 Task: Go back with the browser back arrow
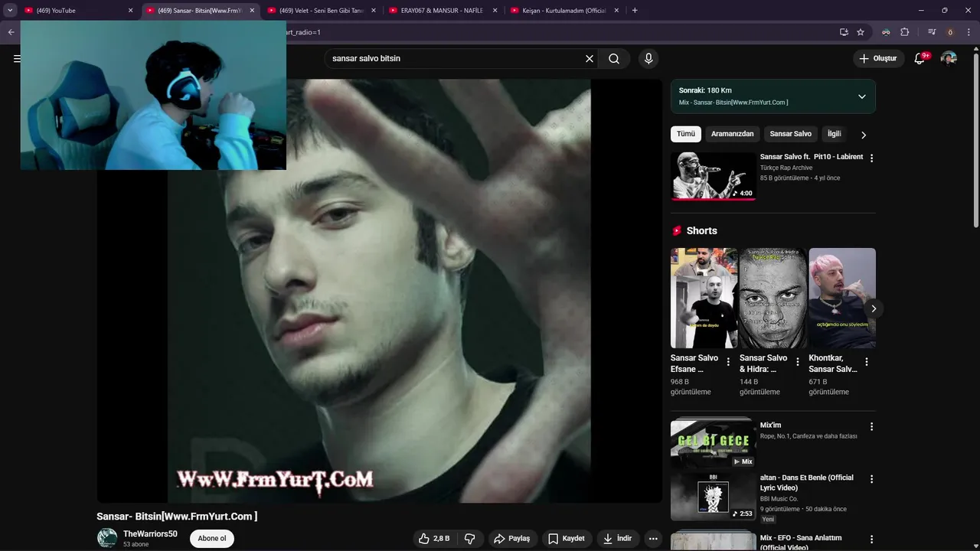11,32
